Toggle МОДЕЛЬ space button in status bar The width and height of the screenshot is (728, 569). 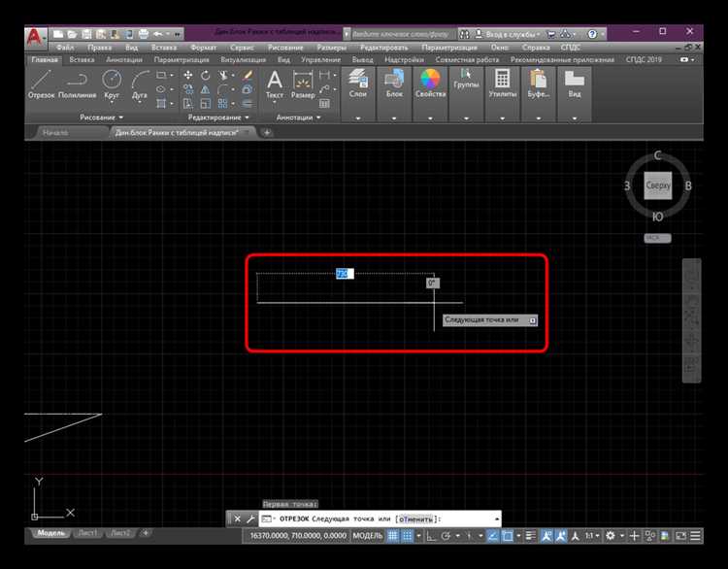(x=367, y=536)
